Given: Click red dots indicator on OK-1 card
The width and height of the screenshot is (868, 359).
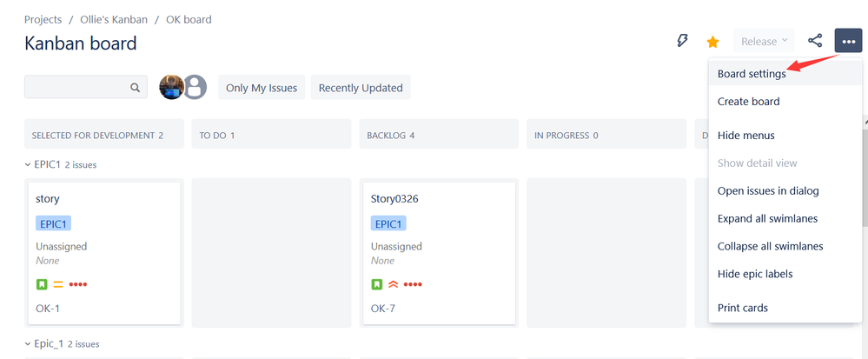Looking at the screenshot, I should (x=78, y=284).
